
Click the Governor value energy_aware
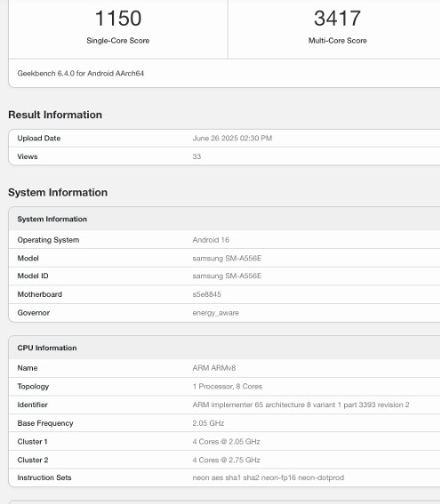pos(216,313)
